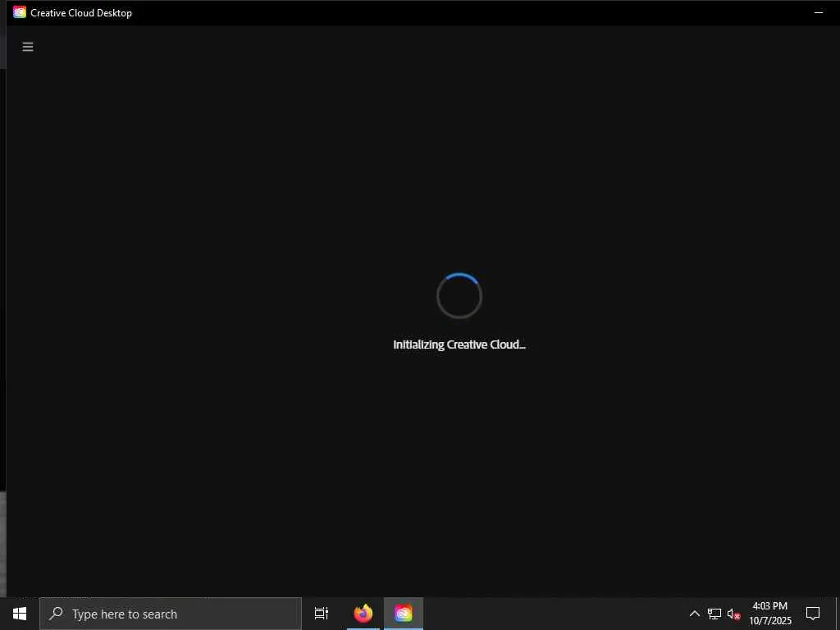Launch Firefox from the taskbar
Image resolution: width=840 pixels, height=630 pixels.
[363, 614]
